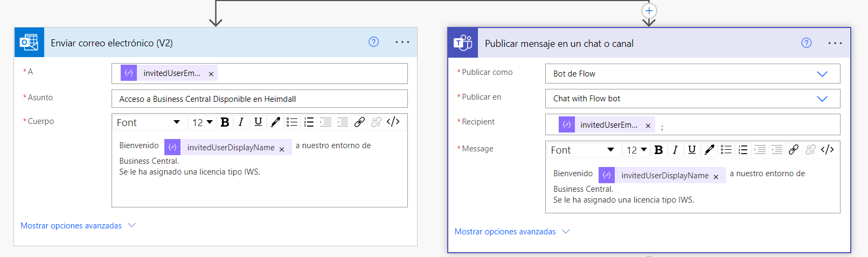
Task: Toggle Italic in the email Cuerpo toolbar
Action: tap(241, 122)
